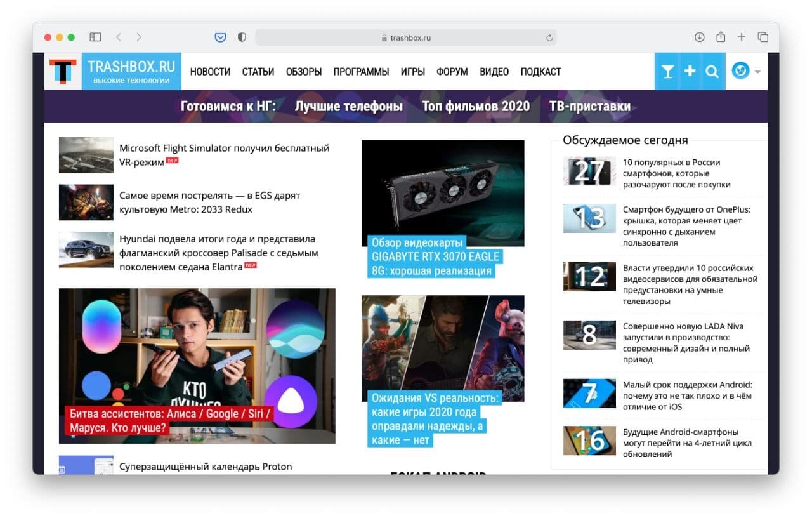Open the ПРОГРАММЫ menu item
This screenshot has height=518, width=812.
pos(362,72)
